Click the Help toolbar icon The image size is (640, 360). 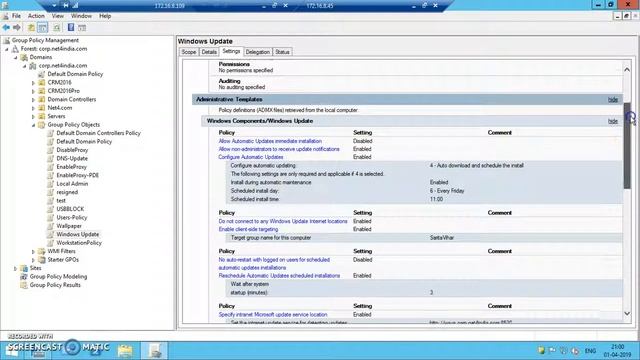(x=71, y=27)
